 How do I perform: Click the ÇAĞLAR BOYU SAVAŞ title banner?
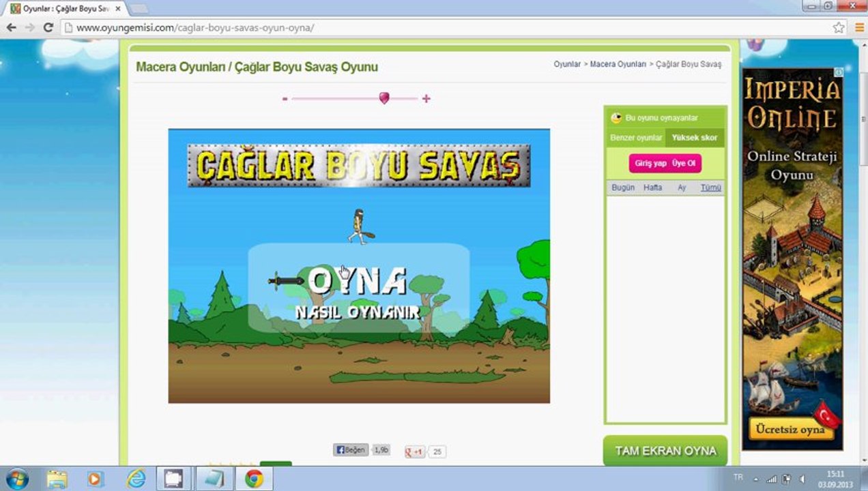[358, 165]
